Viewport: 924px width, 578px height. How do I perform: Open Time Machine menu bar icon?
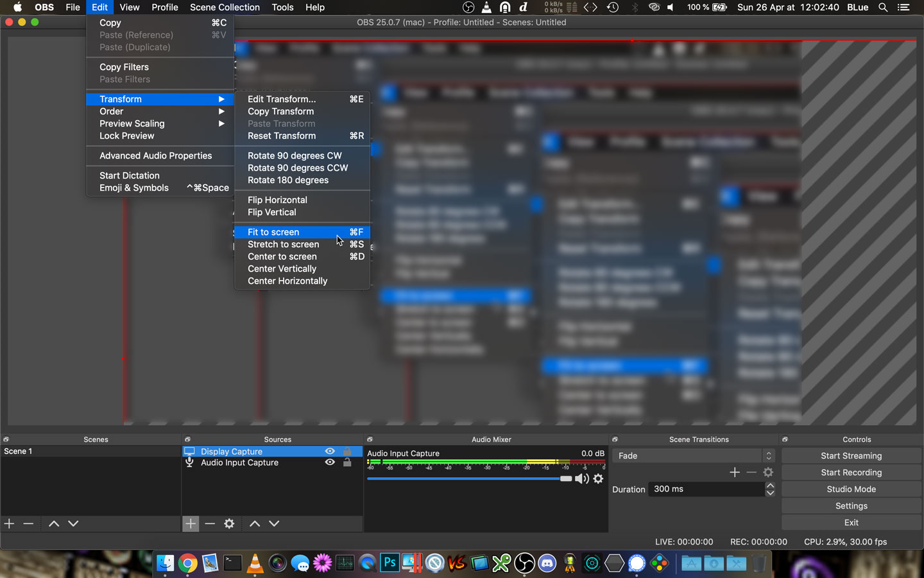coord(613,7)
